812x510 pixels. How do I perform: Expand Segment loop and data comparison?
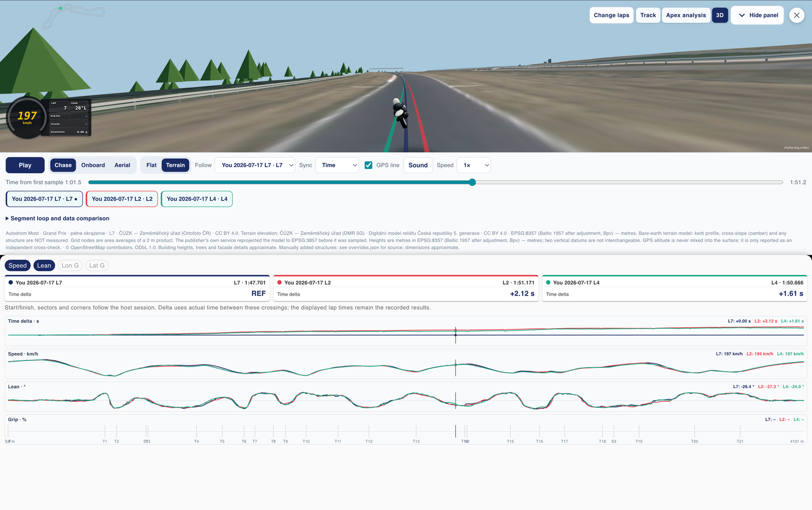pos(57,218)
